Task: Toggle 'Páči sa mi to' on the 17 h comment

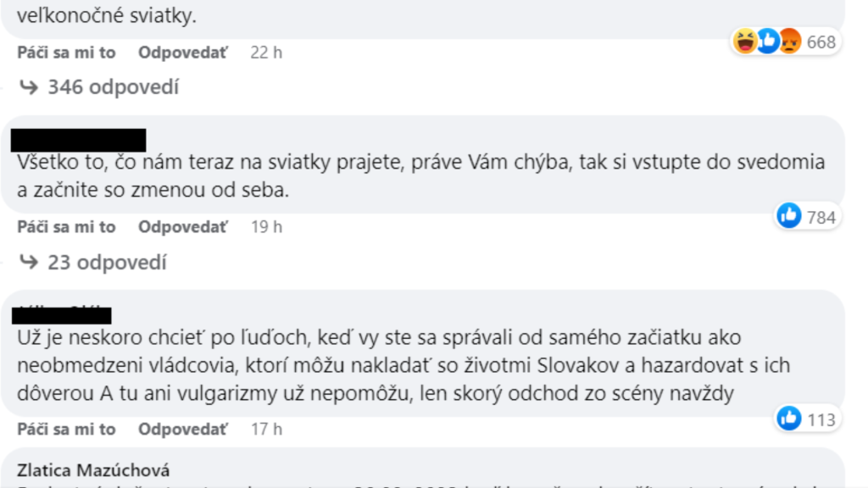Action: 66,430
